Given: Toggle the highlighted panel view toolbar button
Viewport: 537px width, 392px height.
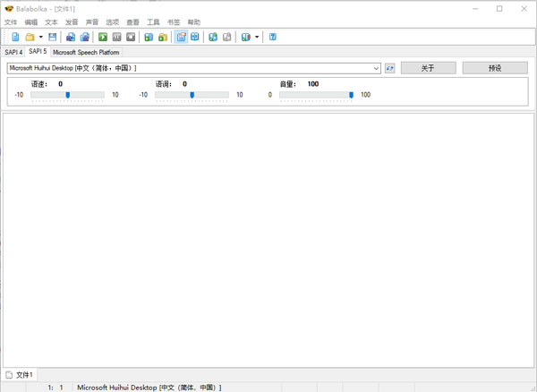Looking at the screenshot, I should [x=181, y=37].
